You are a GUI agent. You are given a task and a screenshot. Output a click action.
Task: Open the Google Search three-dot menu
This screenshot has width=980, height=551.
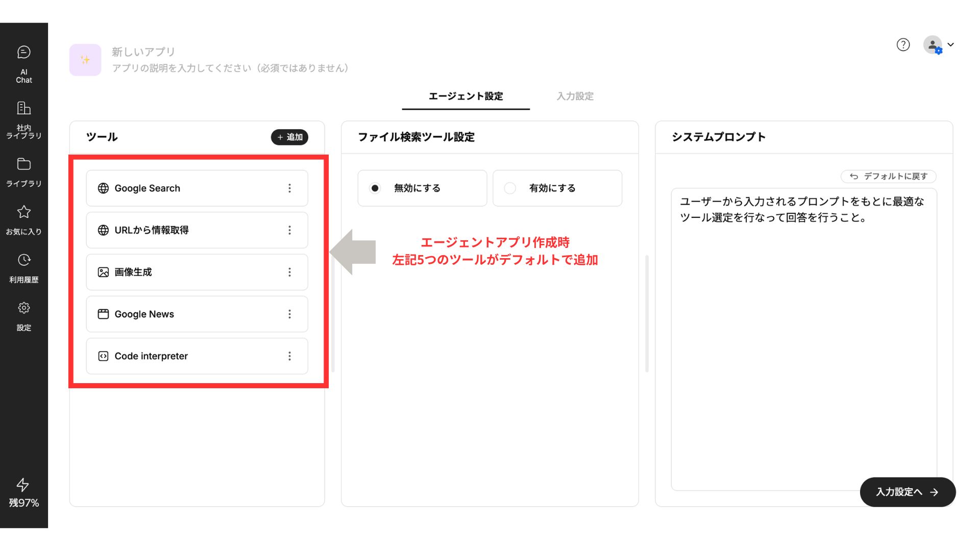[289, 188]
